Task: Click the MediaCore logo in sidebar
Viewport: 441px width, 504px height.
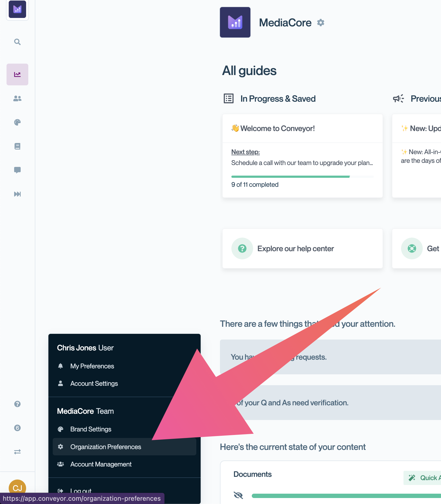Action: pyautogui.click(x=17, y=9)
